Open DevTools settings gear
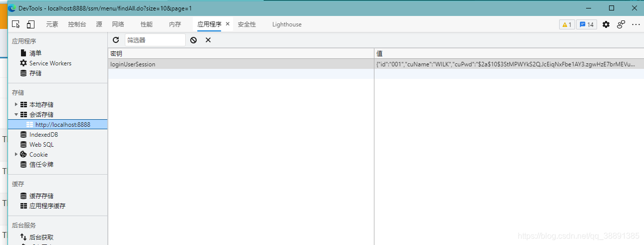The width and height of the screenshot is (644, 245). point(606,24)
